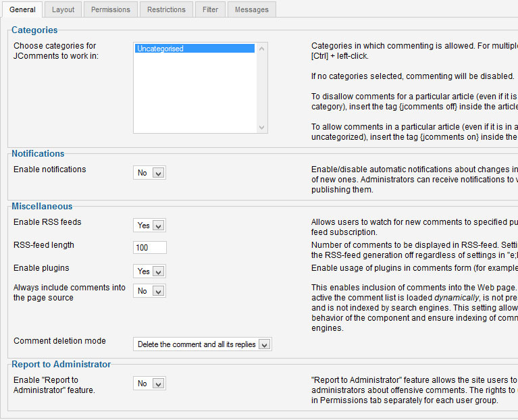Open the Enable plugins dropdown
This screenshot has width=518, height=420.
point(150,271)
